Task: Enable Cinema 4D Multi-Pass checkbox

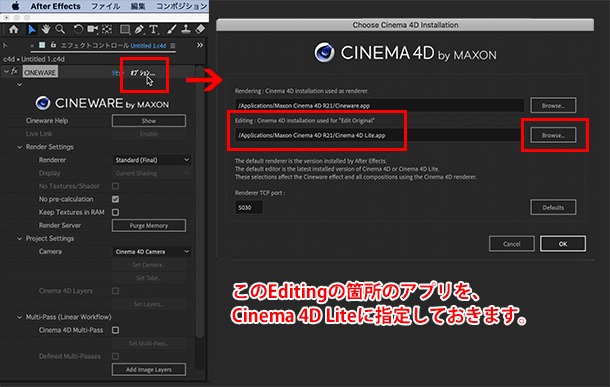Action: 116,330
